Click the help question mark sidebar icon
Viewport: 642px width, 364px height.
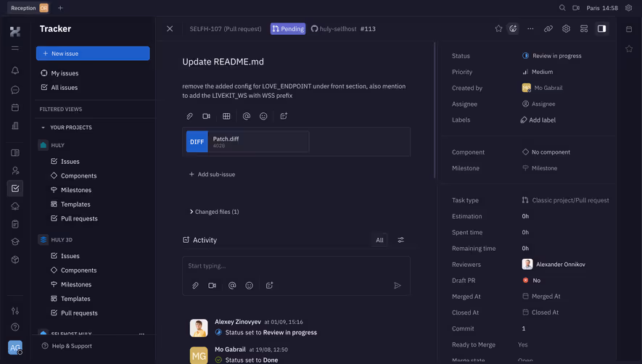[x=15, y=327]
